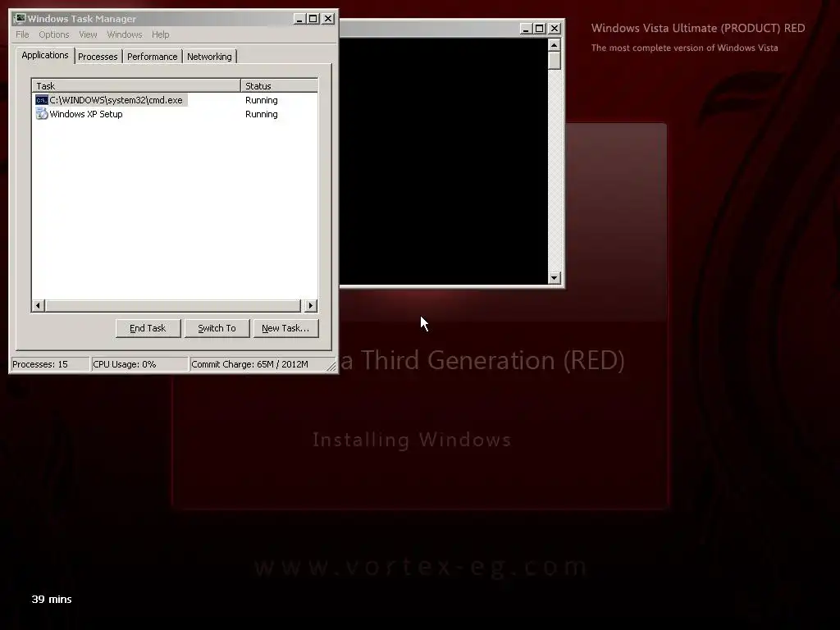This screenshot has height=630, width=840.
Task: Click the Windows XP Setup icon
Action: click(42, 114)
